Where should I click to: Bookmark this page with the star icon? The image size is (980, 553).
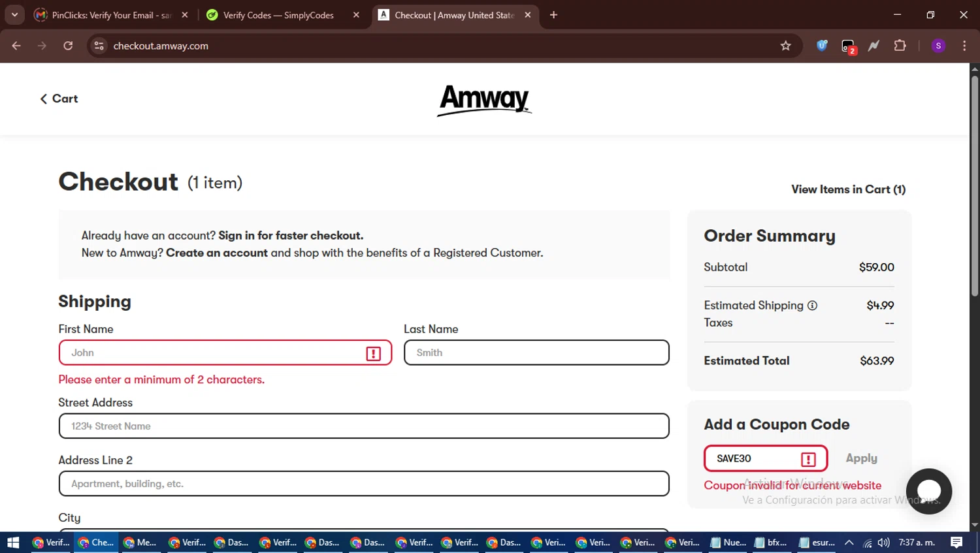pos(785,46)
